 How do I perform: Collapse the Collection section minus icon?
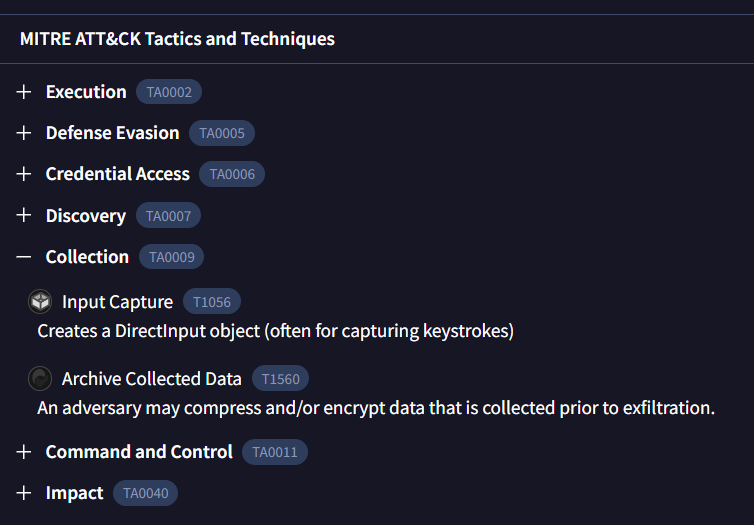(25, 257)
